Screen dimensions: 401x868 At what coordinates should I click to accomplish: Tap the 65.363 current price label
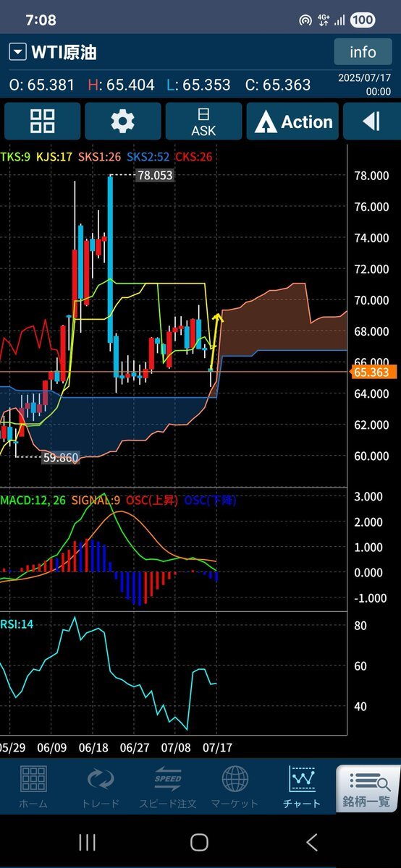370,372
